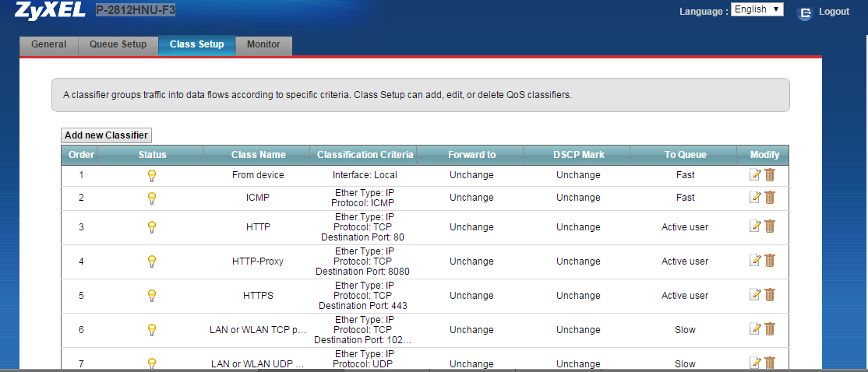Delete the HTTP classifier on port 80
Image resolution: width=868 pixels, height=372 pixels.
pyautogui.click(x=770, y=226)
